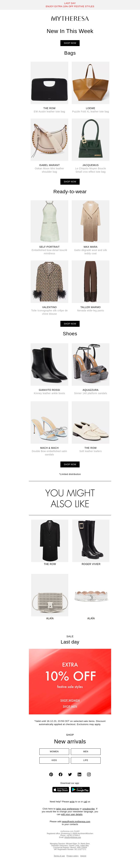This screenshot has height=868, width=140.
Task: Open the Loewe Puzzle Fold tote image
Action: coord(91,83)
